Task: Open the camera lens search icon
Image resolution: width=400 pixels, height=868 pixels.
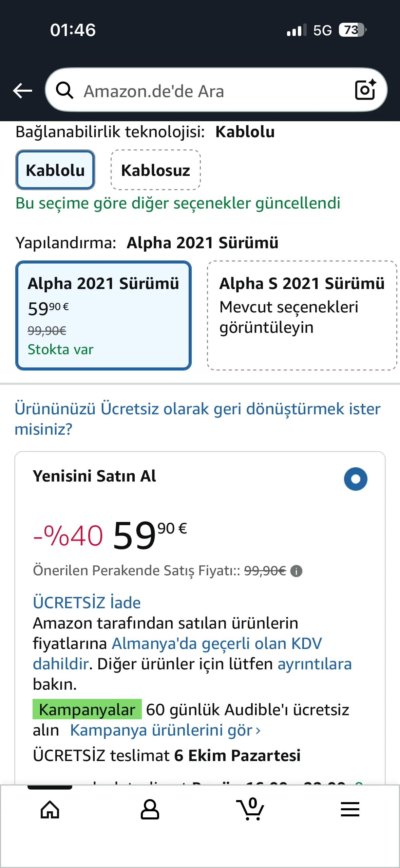Action: coord(365,90)
